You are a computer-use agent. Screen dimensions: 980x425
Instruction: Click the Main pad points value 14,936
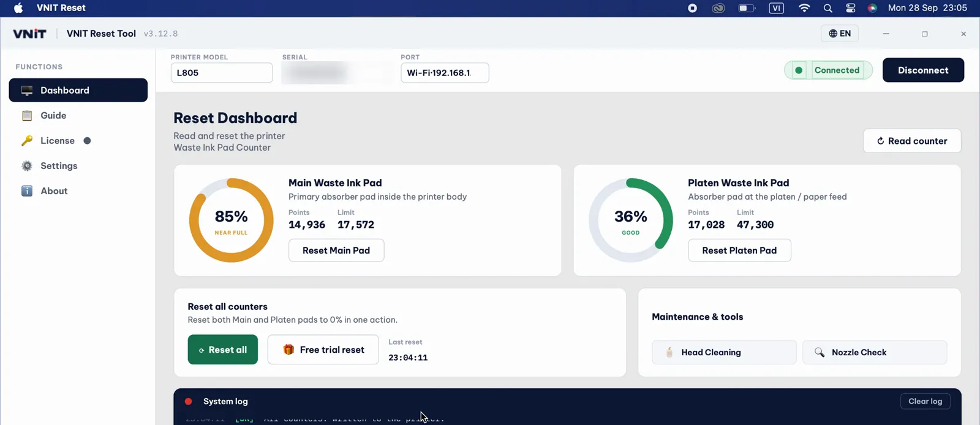tap(307, 225)
